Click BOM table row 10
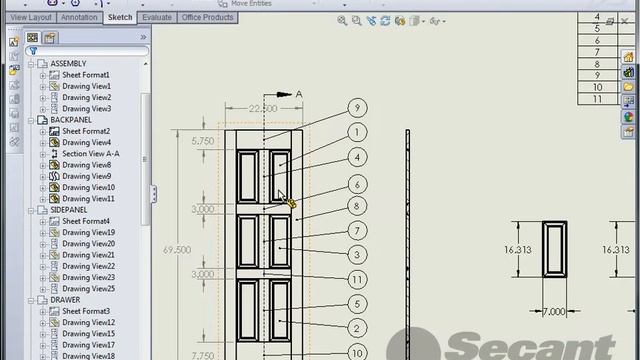This screenshot has height=360, width=640. click(x=598, y=87)
